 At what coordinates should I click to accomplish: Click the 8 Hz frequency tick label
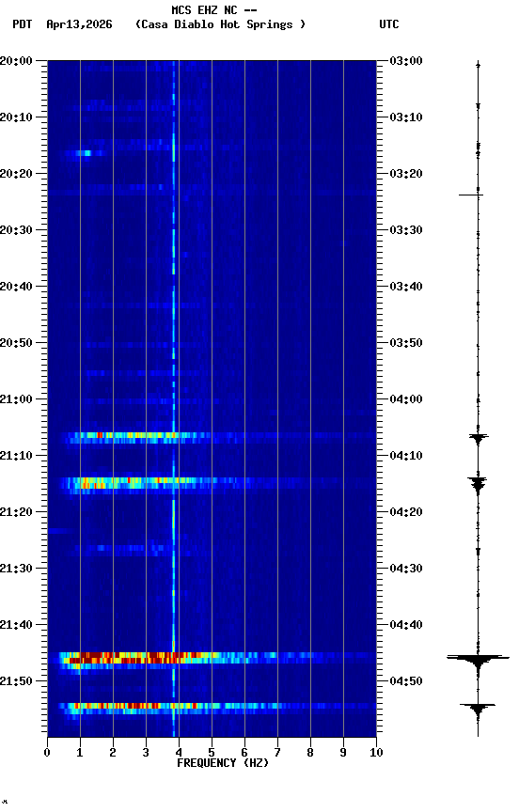click(x=310, y=753)
